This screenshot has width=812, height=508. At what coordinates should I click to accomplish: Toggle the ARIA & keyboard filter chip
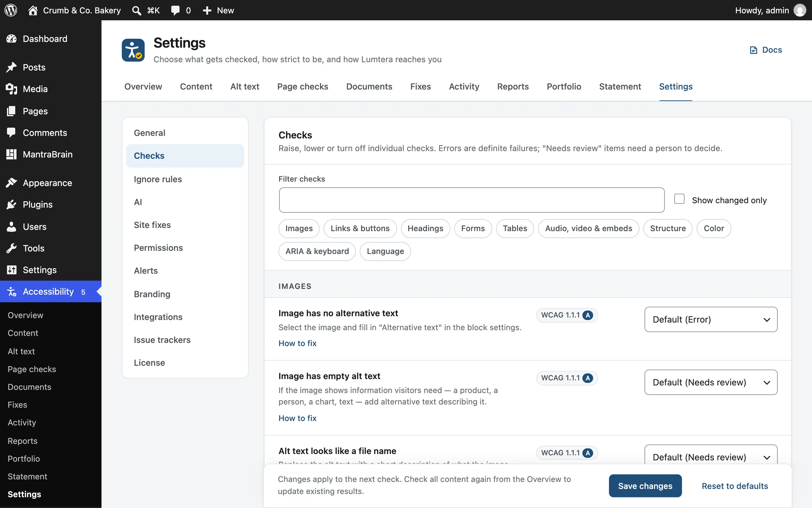coord(317,251)
